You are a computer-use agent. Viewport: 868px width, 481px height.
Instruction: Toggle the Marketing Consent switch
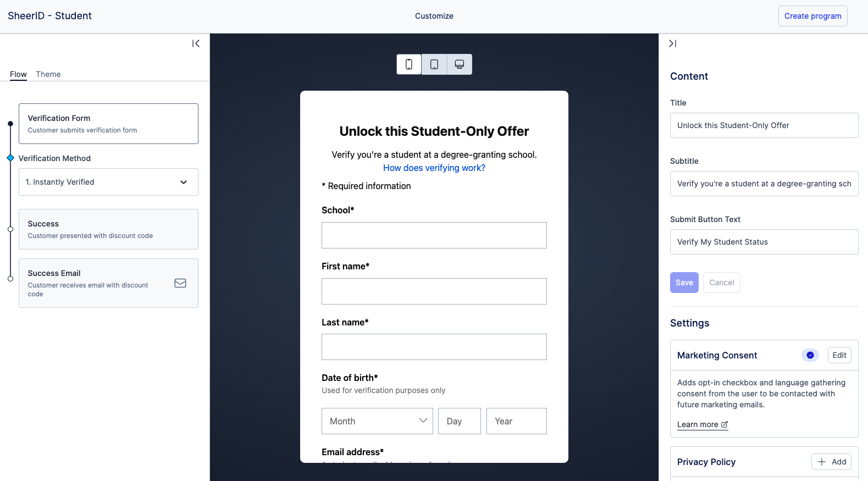[x=810, y=355]
